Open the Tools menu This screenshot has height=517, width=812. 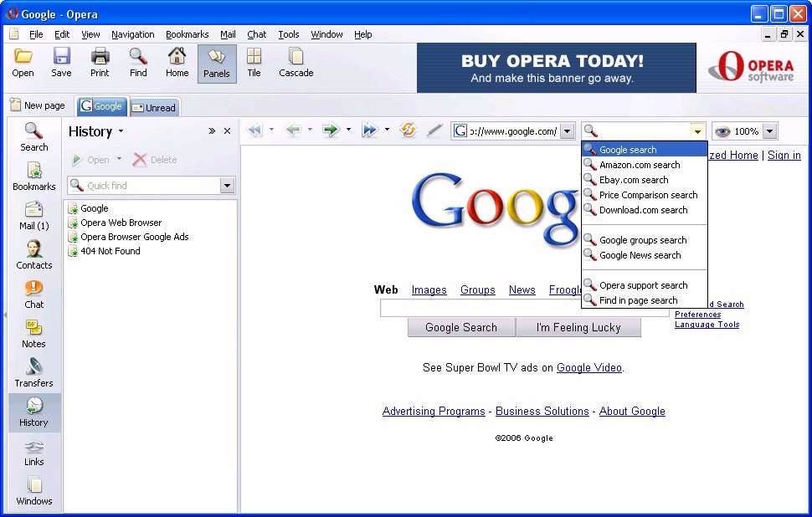(289, 34)
